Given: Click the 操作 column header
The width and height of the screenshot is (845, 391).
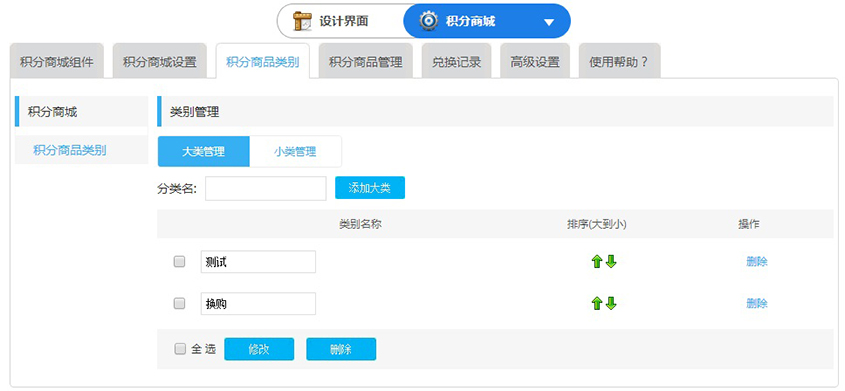Looking at the screenshot, I should pos(749,224).
